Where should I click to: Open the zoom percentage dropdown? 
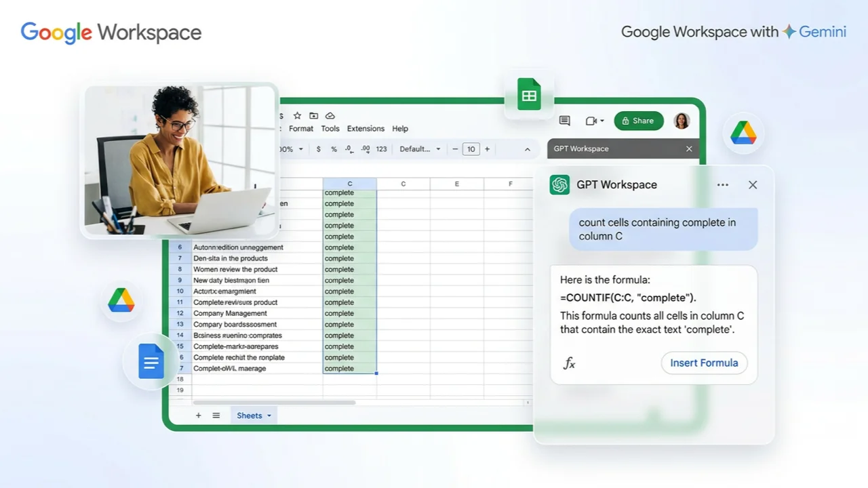(293, 149)
